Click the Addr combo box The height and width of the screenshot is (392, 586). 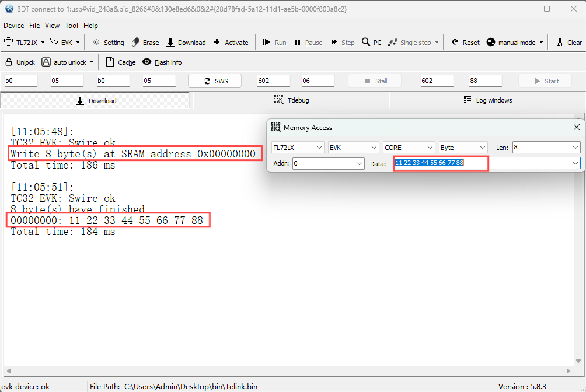(328, 163)
